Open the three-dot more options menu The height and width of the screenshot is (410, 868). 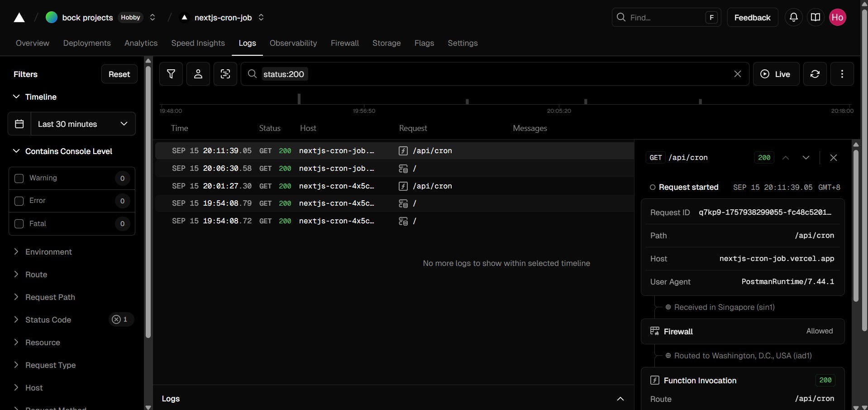coord(842,74)
